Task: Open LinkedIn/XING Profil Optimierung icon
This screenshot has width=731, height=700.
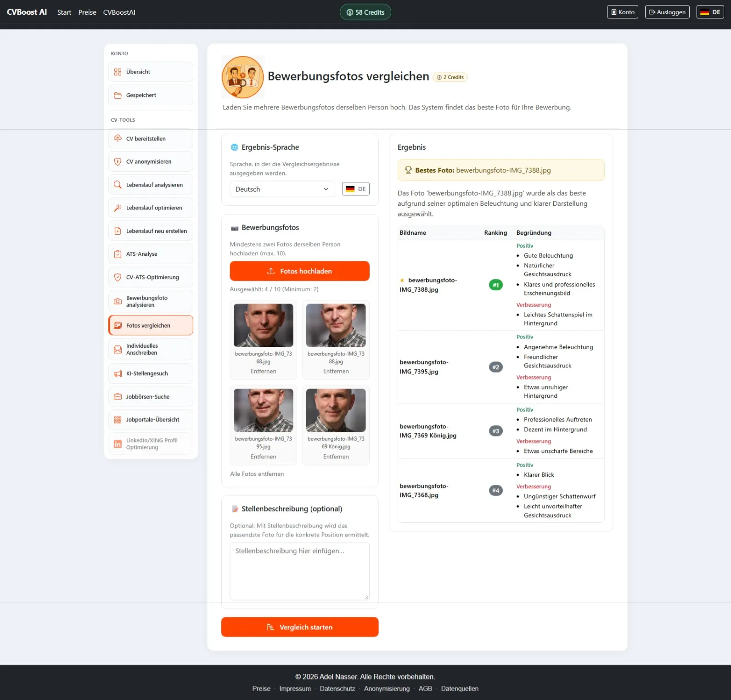Action: click(x=118, y=444)
